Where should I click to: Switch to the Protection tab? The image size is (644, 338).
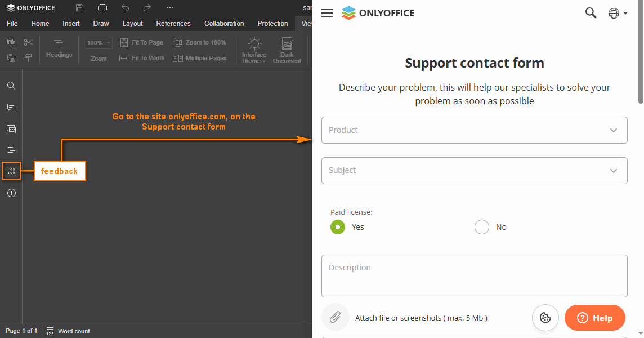tap(272, 24)
